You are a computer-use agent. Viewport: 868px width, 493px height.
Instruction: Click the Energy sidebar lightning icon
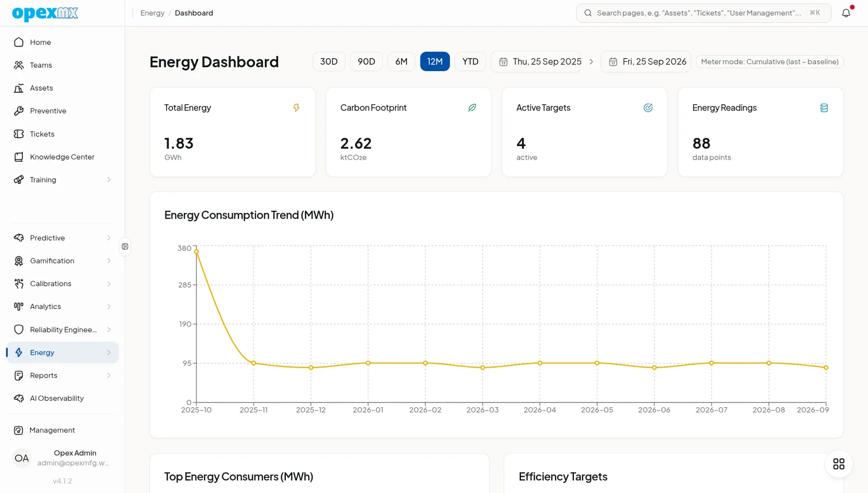coord(19,352)
